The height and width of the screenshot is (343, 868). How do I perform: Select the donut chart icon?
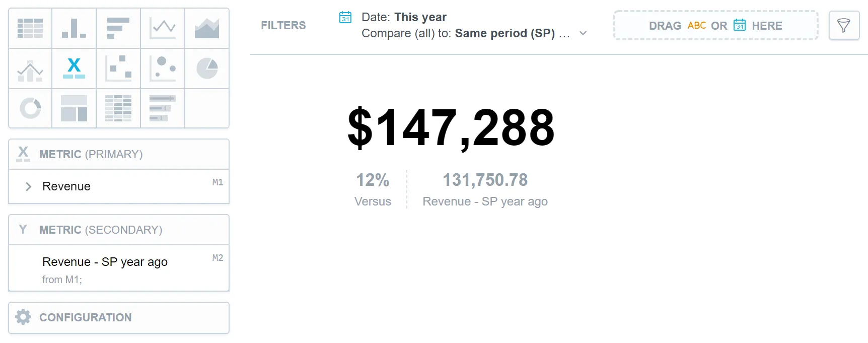coord(30,108)
